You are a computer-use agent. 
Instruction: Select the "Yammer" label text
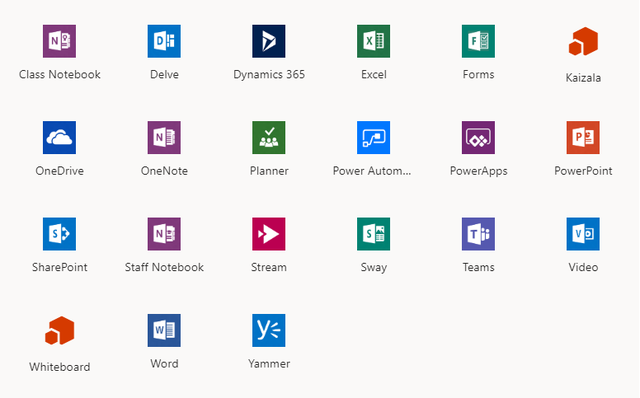[x=269, y=363]
